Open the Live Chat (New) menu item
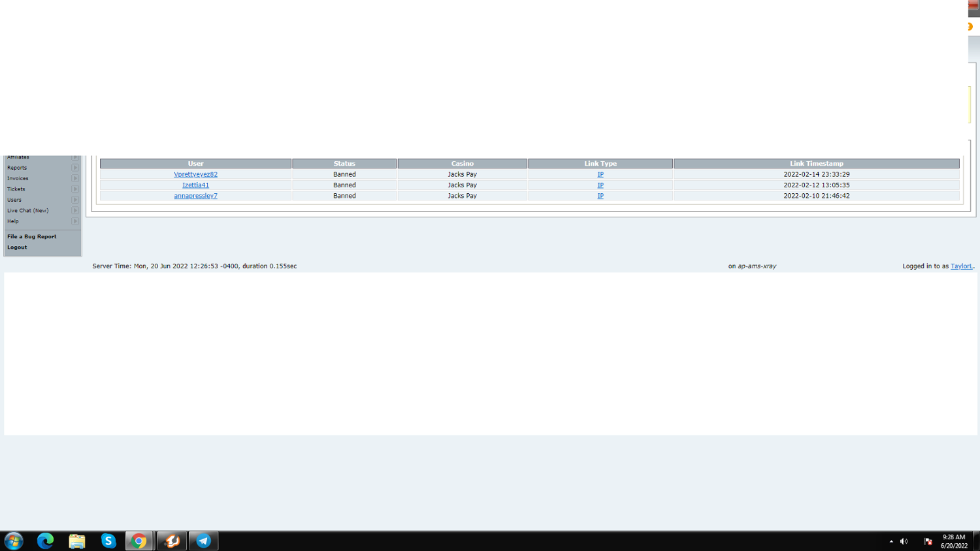Image resolution: width=980 pixels, height=551 pixels. (x=28, y=210)
